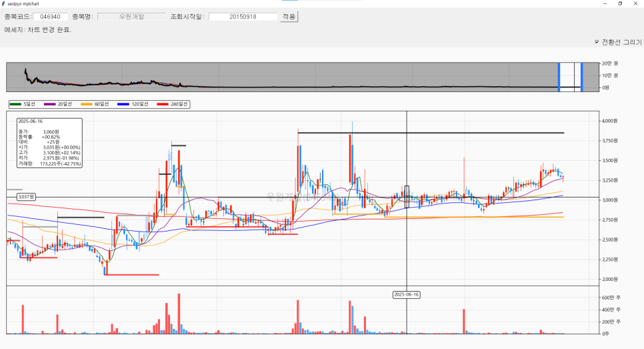Click the 3,500원 price axis label
This screenshot has height=349, width=644.
(610, 161)
